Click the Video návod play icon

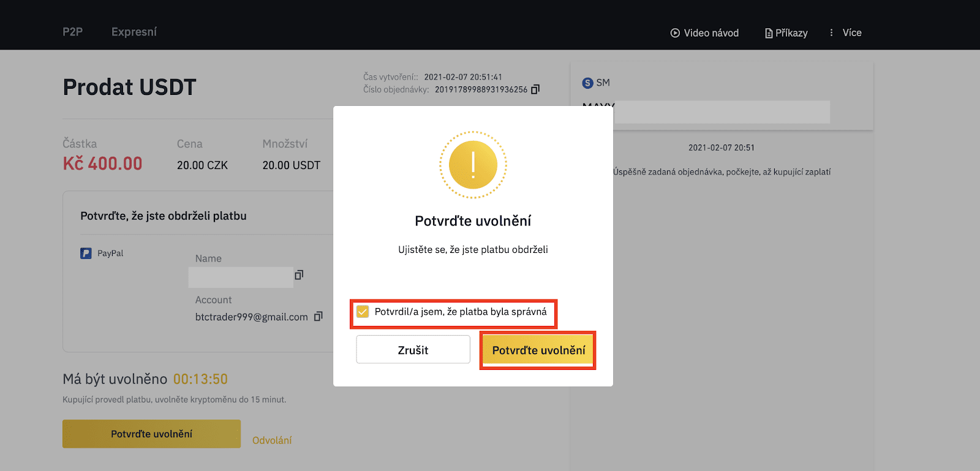tap(675, 33)
